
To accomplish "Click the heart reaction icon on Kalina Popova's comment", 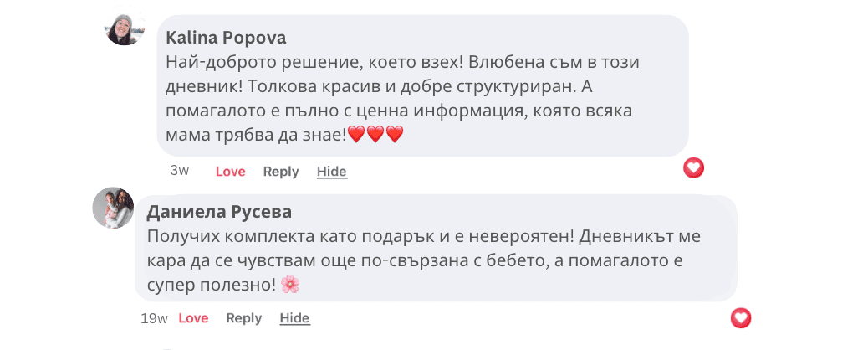I will (x=693, y=168).
